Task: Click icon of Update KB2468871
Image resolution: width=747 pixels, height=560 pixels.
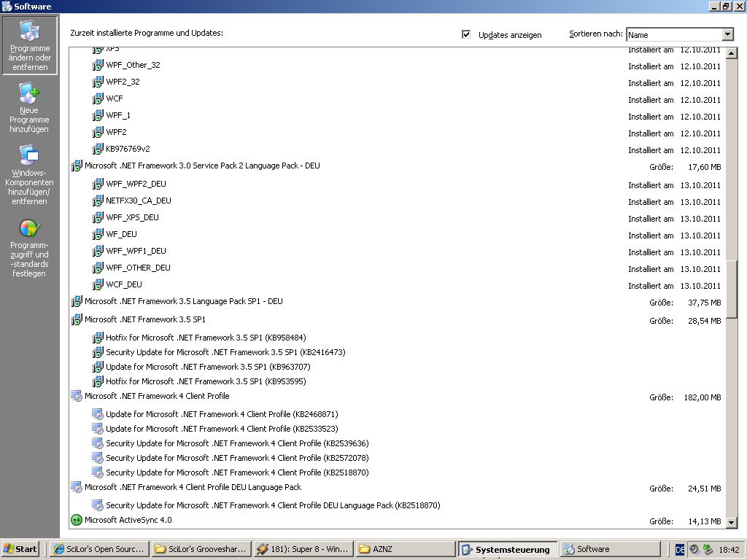Action: 98,414
